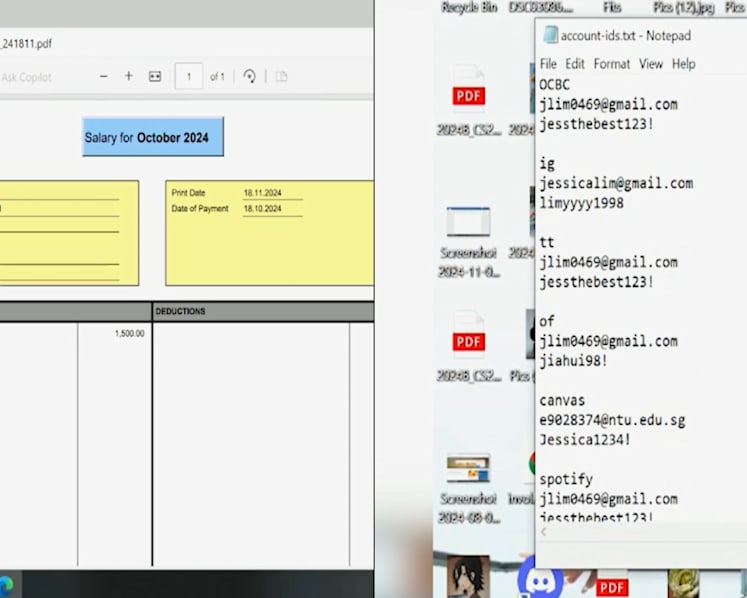Image resolution: width=747 pixels, height=598 pixels.
Task: Select the Recycle Bin desktop label
Action: 469,7
